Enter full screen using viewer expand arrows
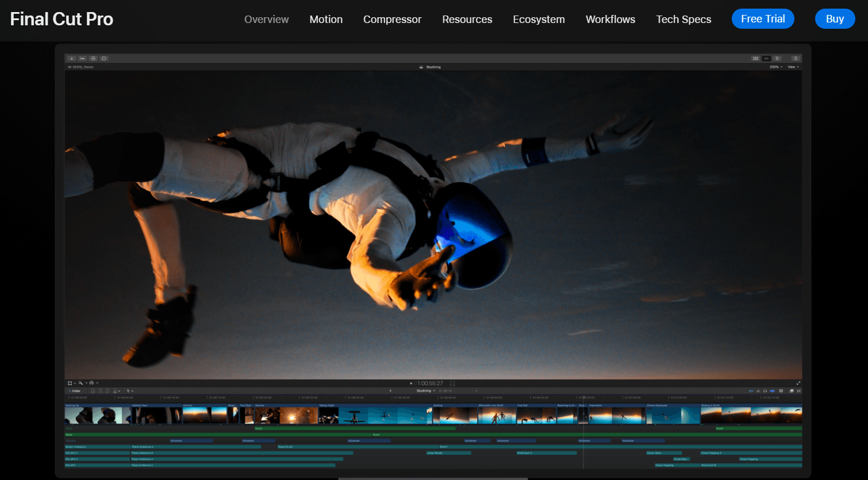Viewport: 868px width, 480px height. point(798,383)
